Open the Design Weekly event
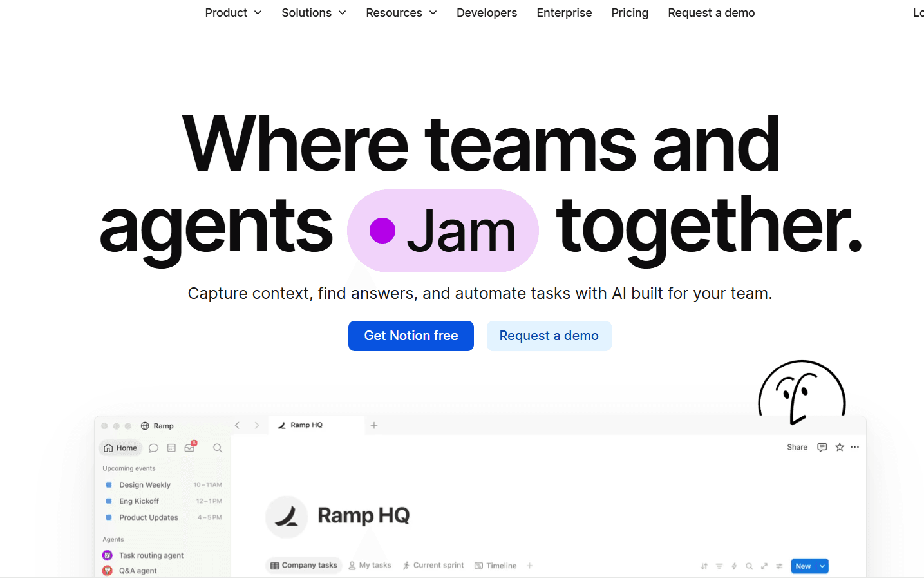 click(x=145, y=484)
